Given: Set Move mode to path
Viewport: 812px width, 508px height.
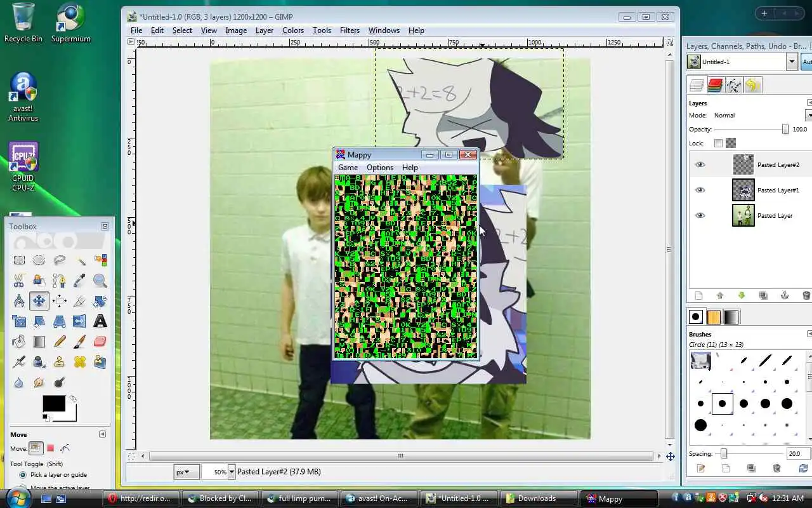Looking at the screenshot, I should pyautogui.click(x=64, y=448).
